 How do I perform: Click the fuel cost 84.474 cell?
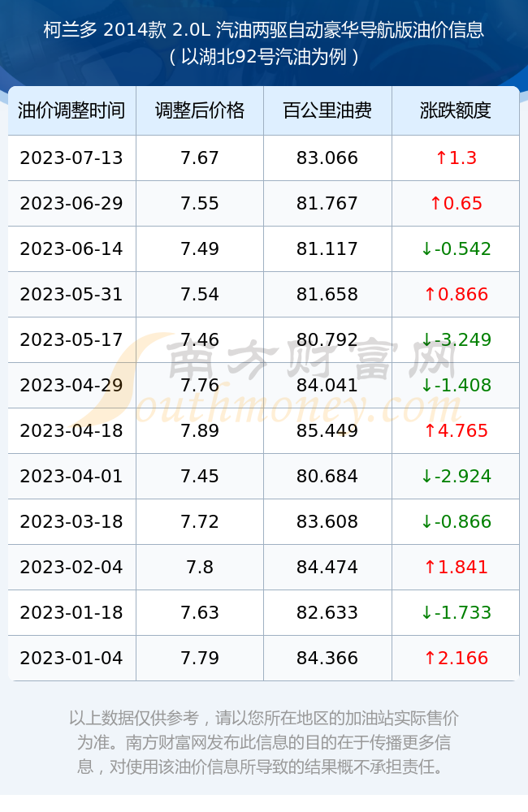point(327,567)
